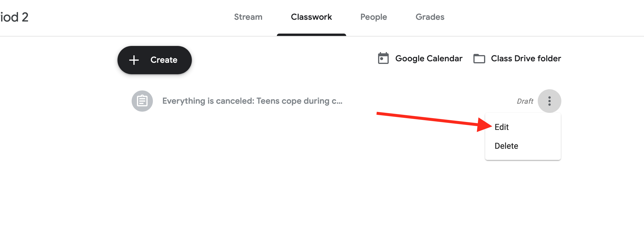Switch to the People tab
The height and width of the screenshot is (228, 644).
374,17
